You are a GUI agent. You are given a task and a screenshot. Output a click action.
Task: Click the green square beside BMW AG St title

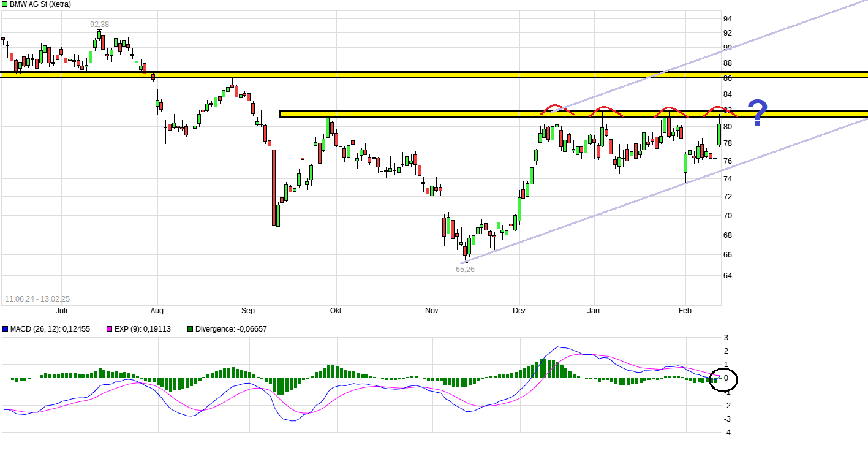click(x=5, y=4)
